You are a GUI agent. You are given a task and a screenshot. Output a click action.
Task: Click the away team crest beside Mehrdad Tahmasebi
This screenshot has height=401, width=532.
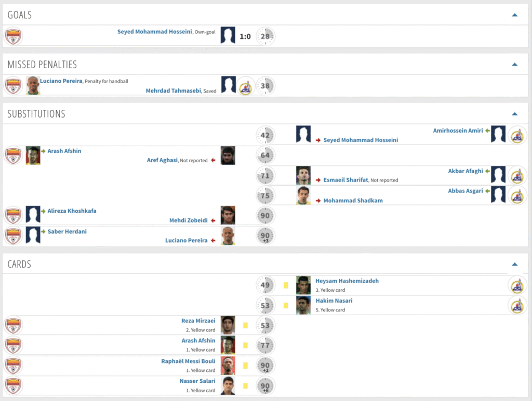(246, 86)
